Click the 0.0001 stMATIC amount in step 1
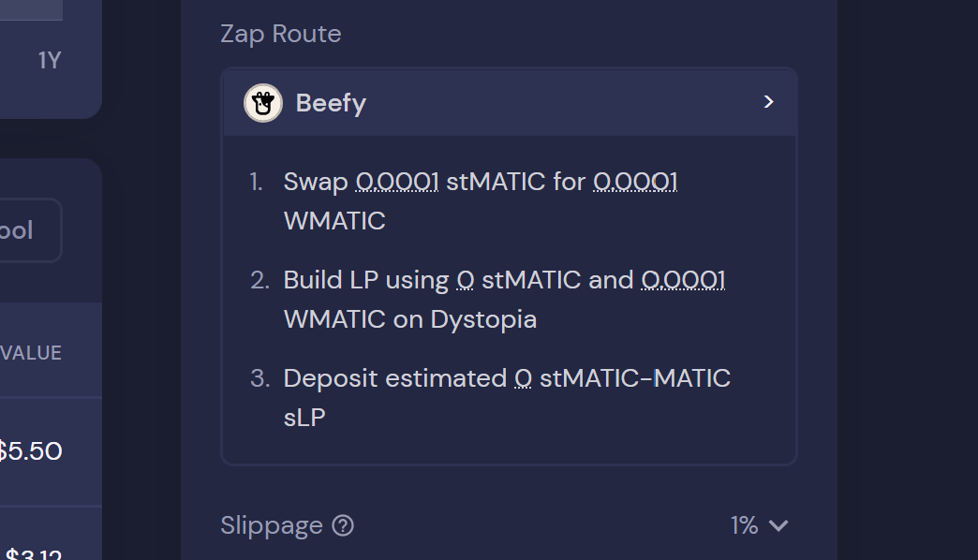The width and height of the screenshot is (978, 560). (x=397, y=182)
